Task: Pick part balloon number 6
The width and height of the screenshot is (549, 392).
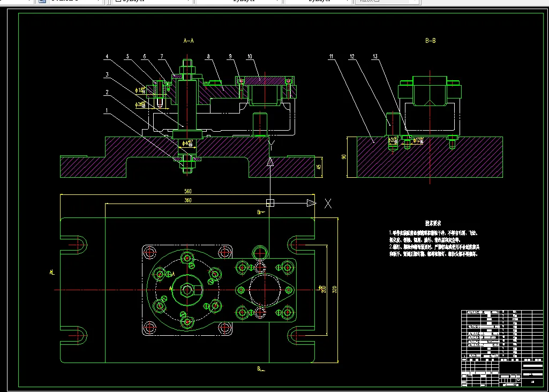Action: (144, 56)
